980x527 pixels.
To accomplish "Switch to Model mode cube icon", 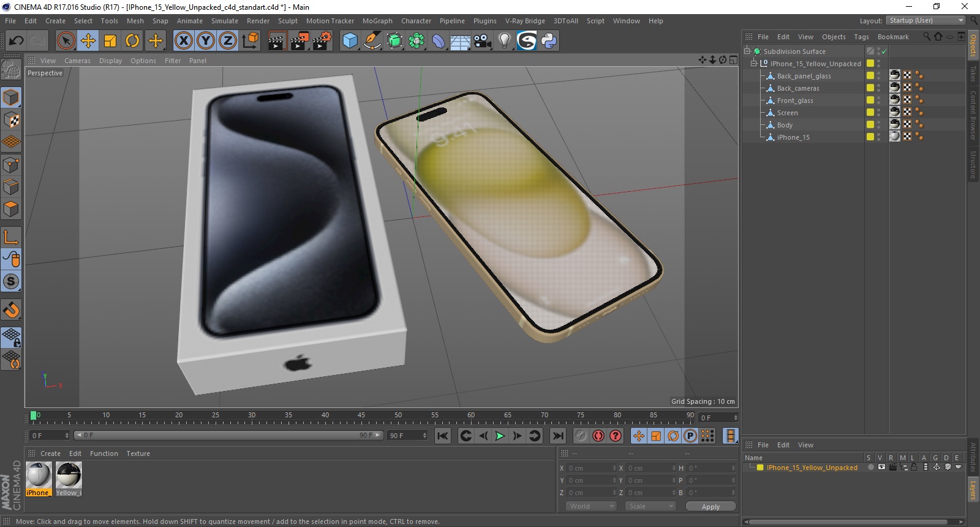I will tap(11, 97).
